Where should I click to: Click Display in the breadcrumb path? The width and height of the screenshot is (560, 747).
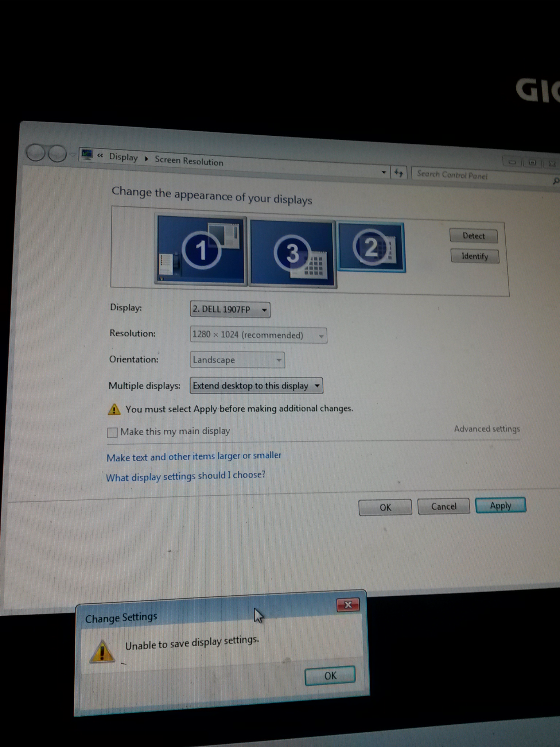coord(124,157)
